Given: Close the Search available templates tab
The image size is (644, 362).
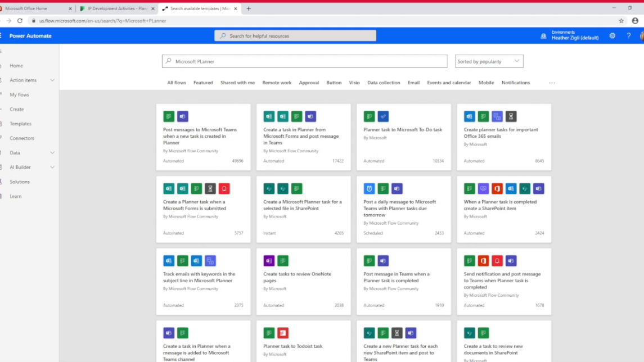Looking at the screenshot, I should point(235,8).
